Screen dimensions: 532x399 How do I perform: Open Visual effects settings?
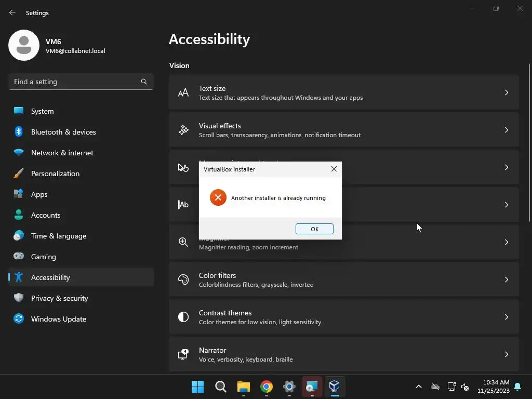(344, 130)
